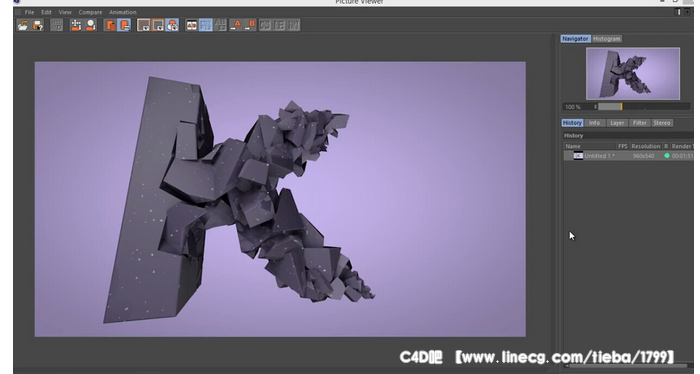Click the Render Time column header
700x374 pixels.
[682, 146]
